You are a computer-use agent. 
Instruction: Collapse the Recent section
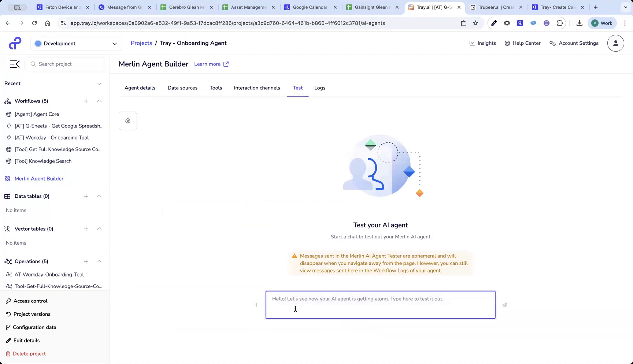[x=99, y=83]
